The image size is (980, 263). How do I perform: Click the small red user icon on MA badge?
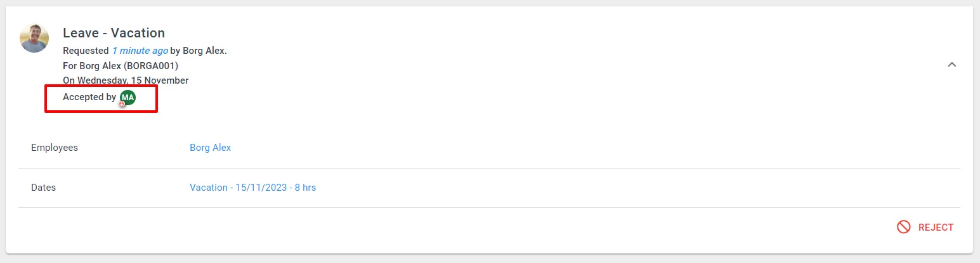[x=122, y=103]
